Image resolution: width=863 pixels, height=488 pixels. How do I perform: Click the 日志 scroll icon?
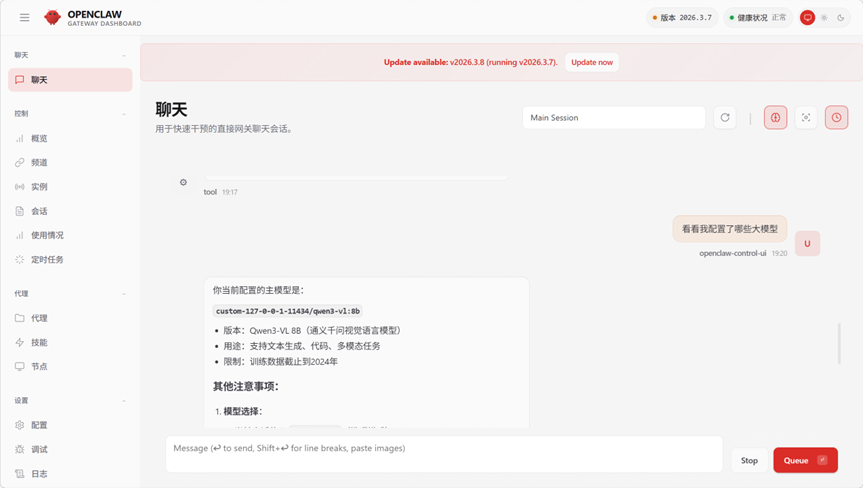[x=20, y=473]
